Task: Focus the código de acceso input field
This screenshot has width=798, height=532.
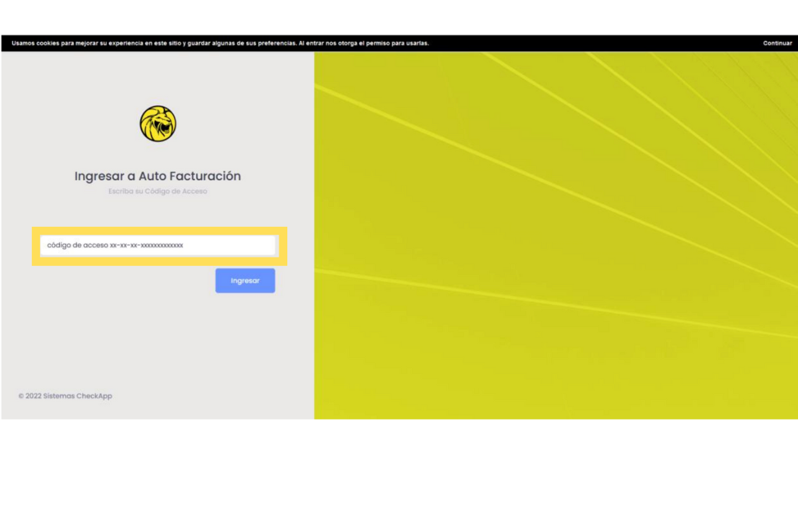Action: [158, 245]
